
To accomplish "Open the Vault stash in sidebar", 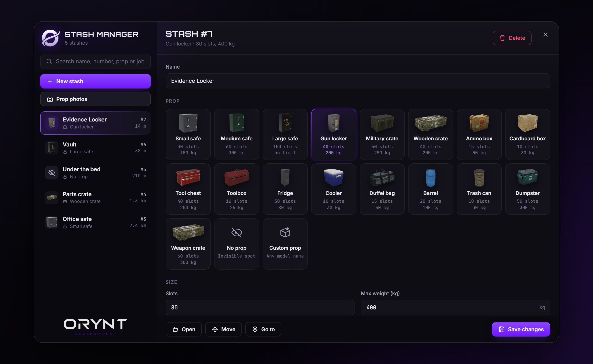I will coord(95,148).
